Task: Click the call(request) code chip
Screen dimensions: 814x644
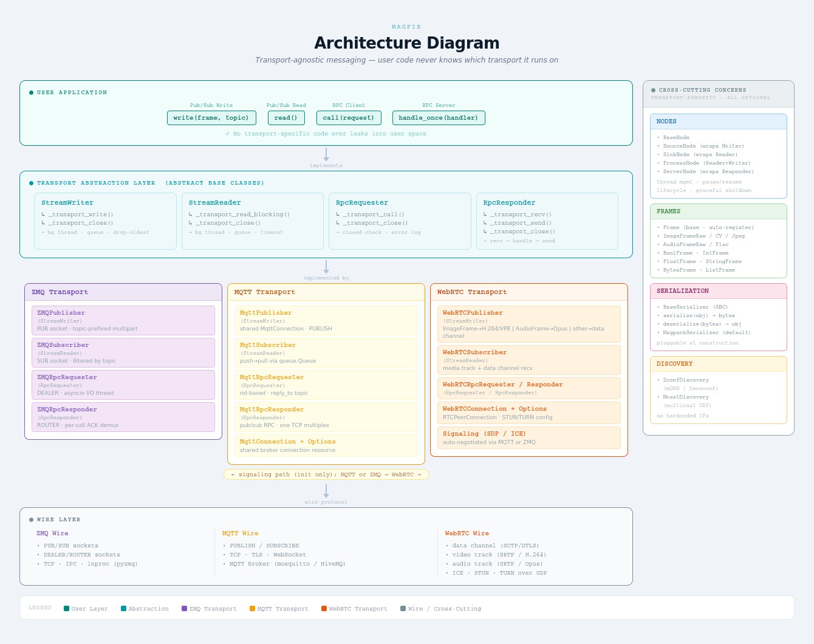Action: (x=349, y=118)
